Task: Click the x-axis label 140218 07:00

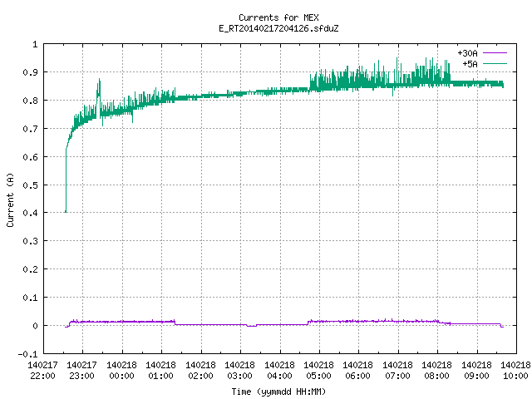Action: [x=397, y=371]
